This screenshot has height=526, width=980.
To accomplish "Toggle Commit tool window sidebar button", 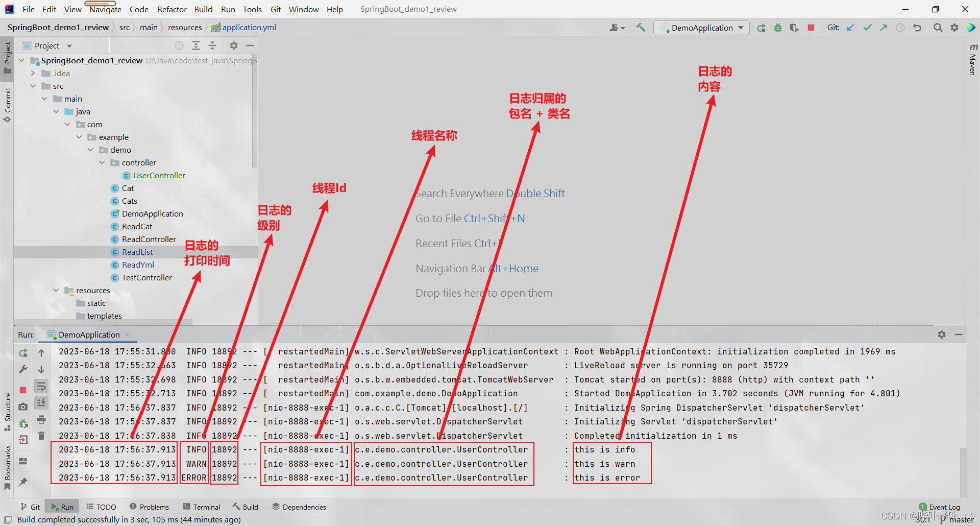I will point(7,105).
